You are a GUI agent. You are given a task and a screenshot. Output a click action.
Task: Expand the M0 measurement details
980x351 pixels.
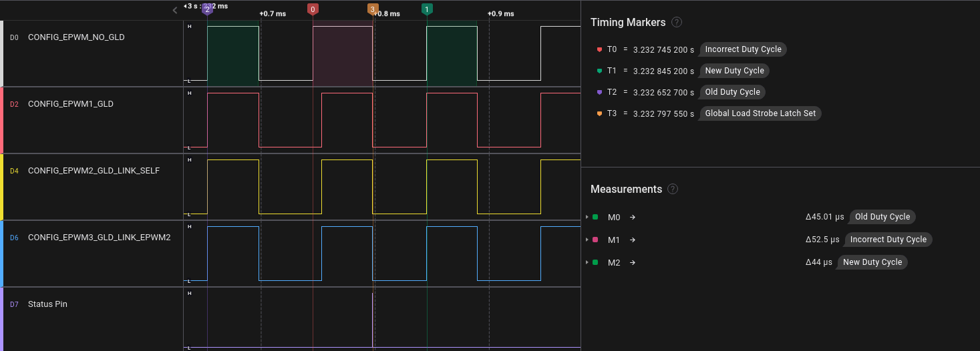point(587,217)
